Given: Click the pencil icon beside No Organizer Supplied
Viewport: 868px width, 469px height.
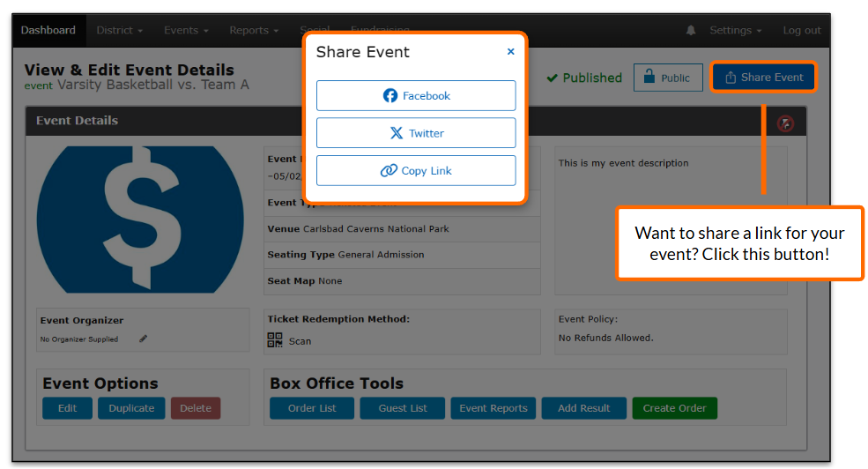Looking at the screenshot, I should click(144, 339).
